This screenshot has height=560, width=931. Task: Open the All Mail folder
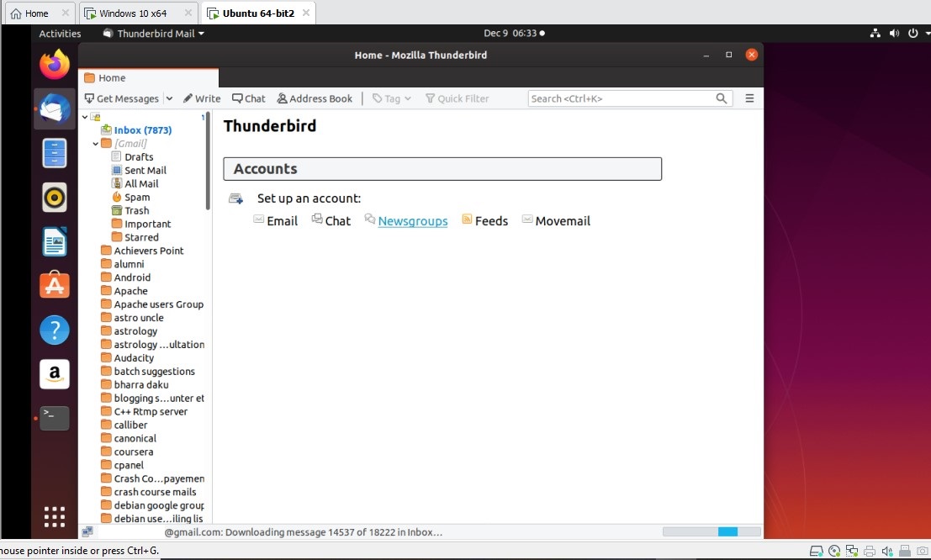[141, 184]
